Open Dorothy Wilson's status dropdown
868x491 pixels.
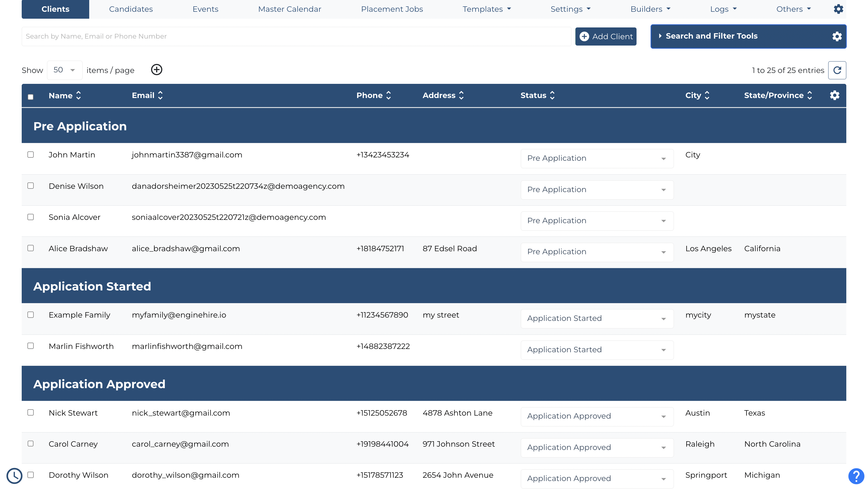(x=597, y=479)
